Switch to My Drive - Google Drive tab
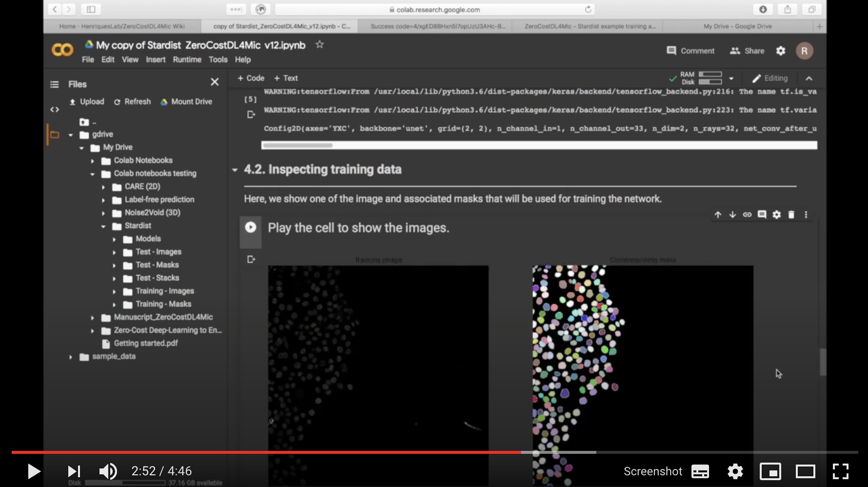The width and height of the screenshot is (868, 487). pyautogui.click(x=737, y=26)
